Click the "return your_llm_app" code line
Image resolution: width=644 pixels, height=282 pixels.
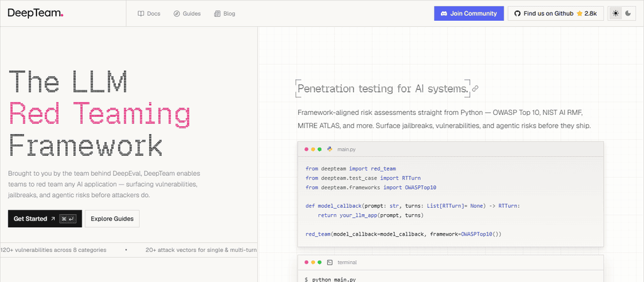pyautogui.click(x=370, y=215)
